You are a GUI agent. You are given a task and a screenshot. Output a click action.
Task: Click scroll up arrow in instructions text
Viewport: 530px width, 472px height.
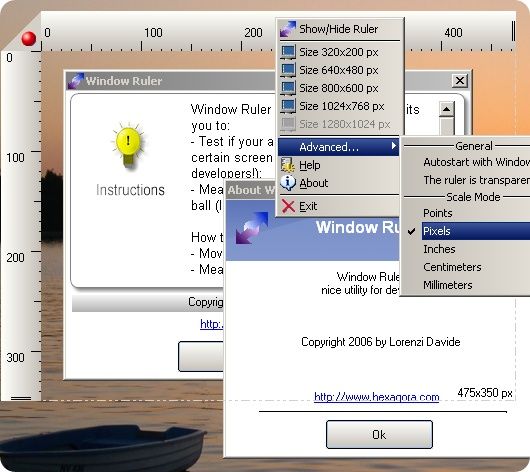click(x=447, y=109)
